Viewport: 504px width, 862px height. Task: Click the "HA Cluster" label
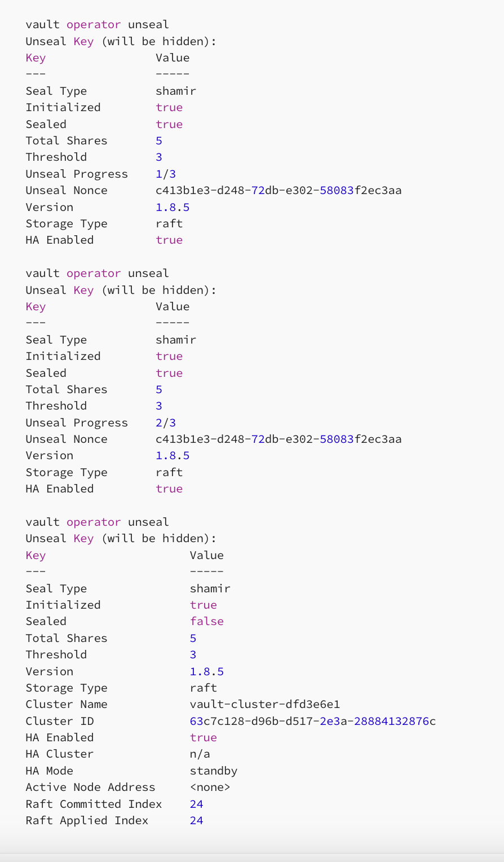[60, 754]
